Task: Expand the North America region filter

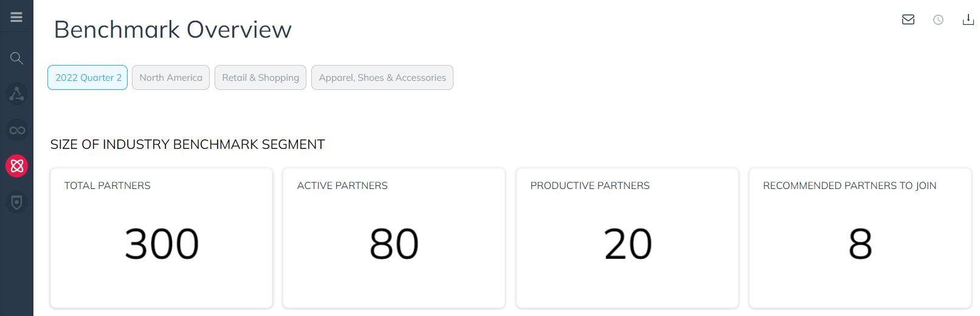Action: coord(171,77)
